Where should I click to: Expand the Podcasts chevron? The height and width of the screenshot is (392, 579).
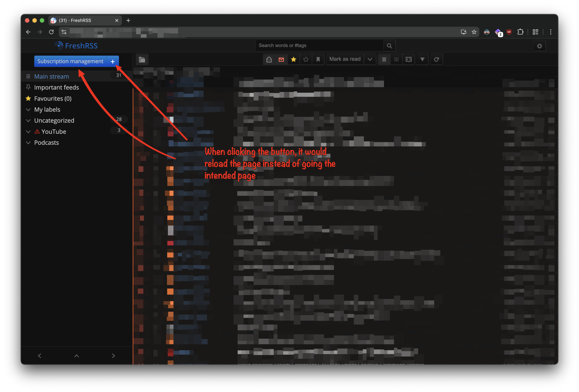coord(28,143)
